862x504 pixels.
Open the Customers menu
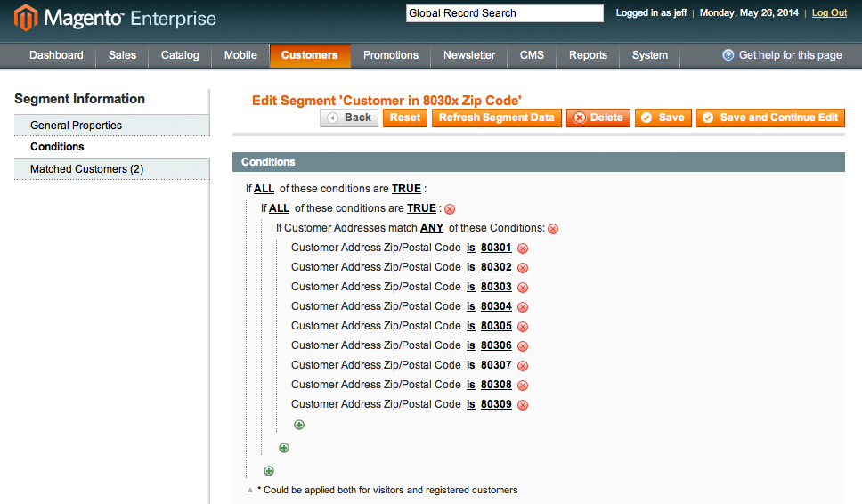coord(310,55)
